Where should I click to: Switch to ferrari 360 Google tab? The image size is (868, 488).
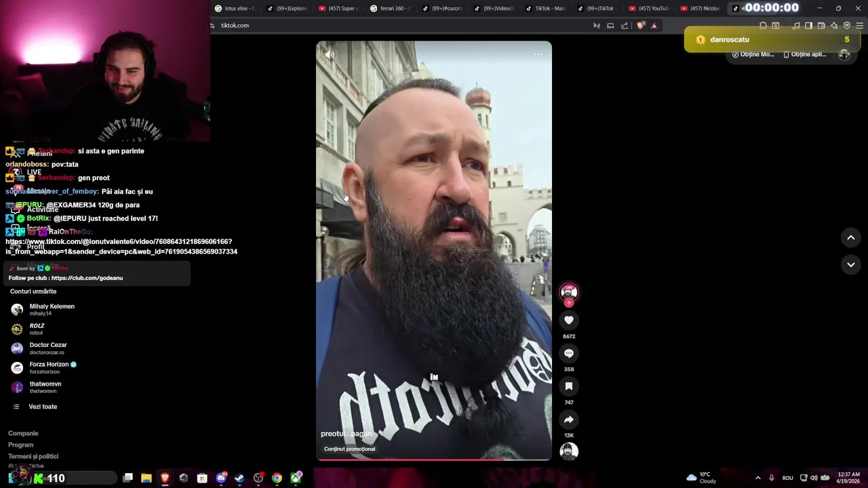(390, 8)
